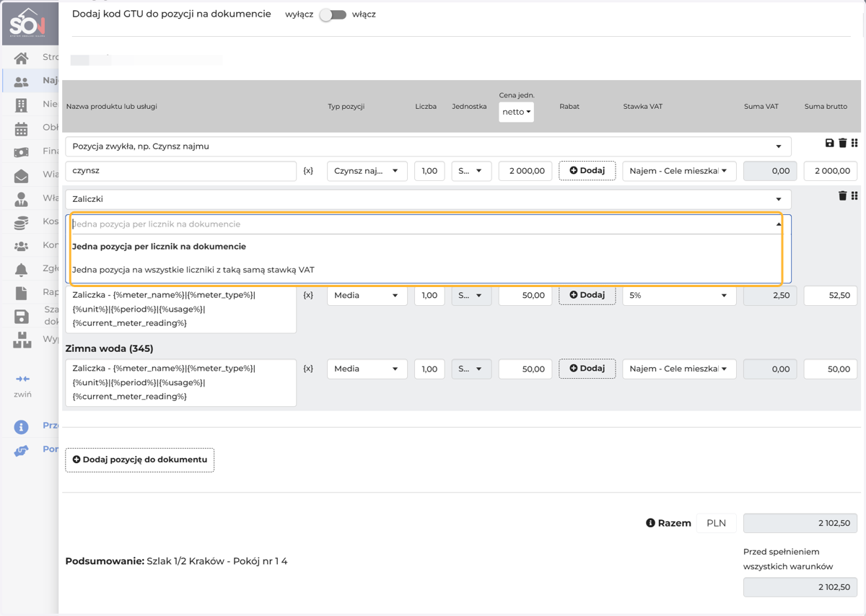Screen dimensions: 866x616
Task: Open the building icon sidebar entry
Action: [x=21, y=105]
